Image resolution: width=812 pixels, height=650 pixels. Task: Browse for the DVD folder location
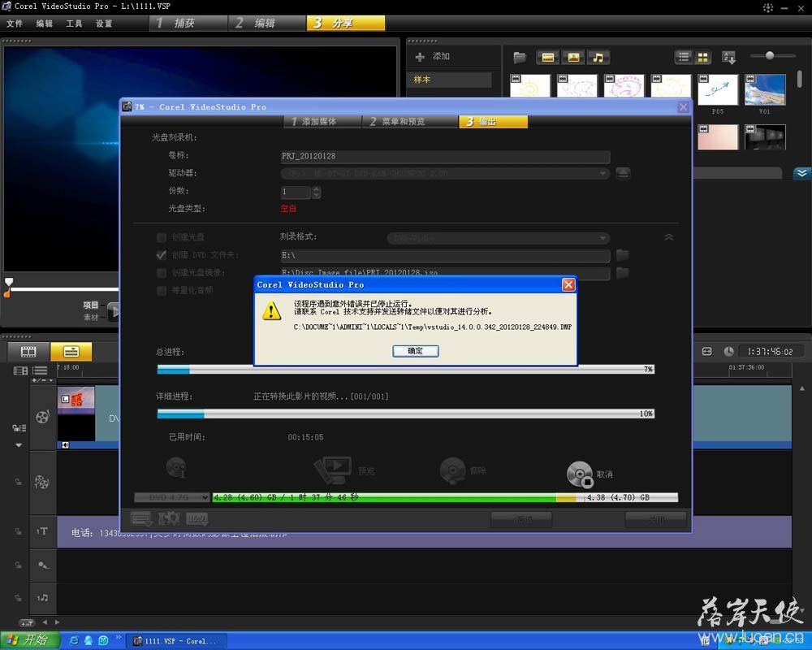click(x=623, y=255)
